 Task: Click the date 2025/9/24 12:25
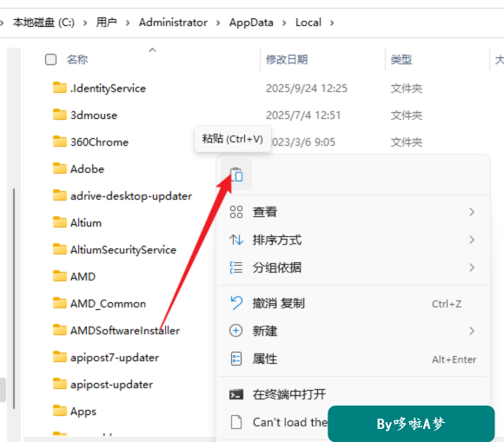307,89
